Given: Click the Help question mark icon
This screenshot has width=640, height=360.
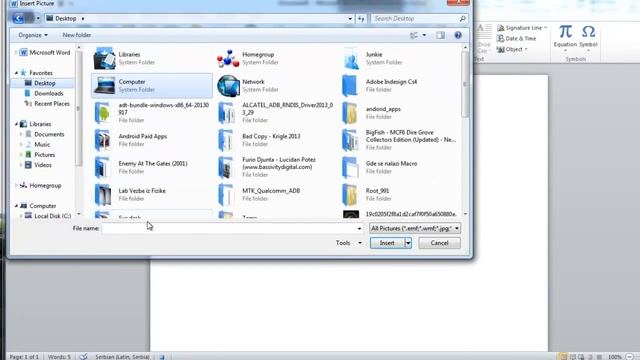Looking at the screenshot, I should [458, 35].
